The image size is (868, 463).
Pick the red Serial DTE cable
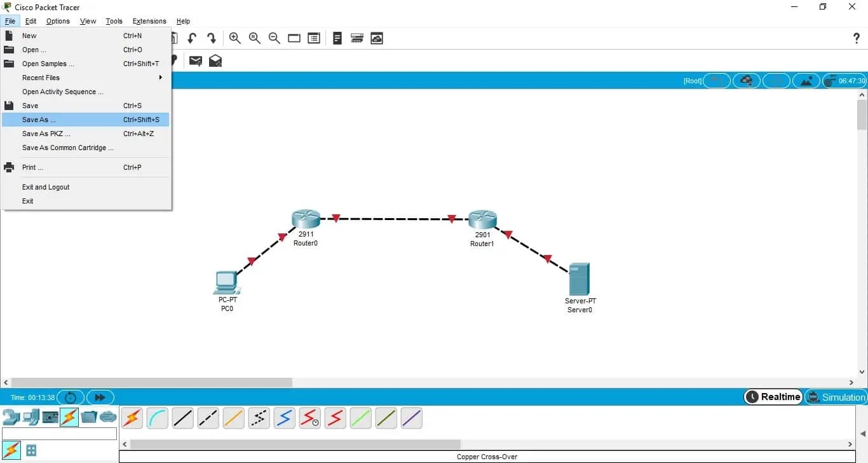point(335,418)
